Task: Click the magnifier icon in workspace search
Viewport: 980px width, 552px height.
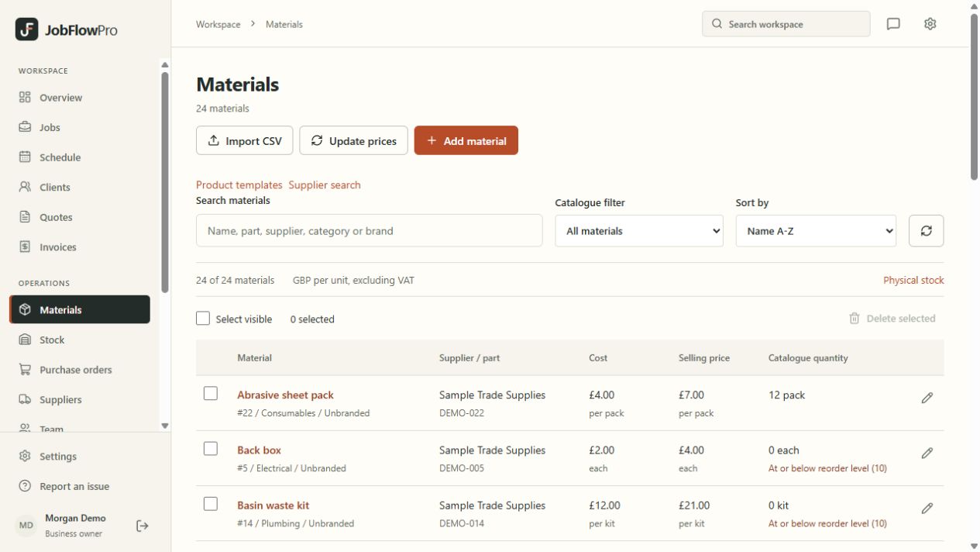Action: [x=717, y=24]
